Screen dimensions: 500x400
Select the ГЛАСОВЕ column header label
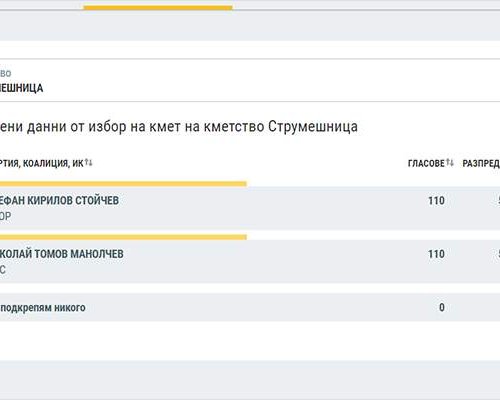click(x=426, y=163)
